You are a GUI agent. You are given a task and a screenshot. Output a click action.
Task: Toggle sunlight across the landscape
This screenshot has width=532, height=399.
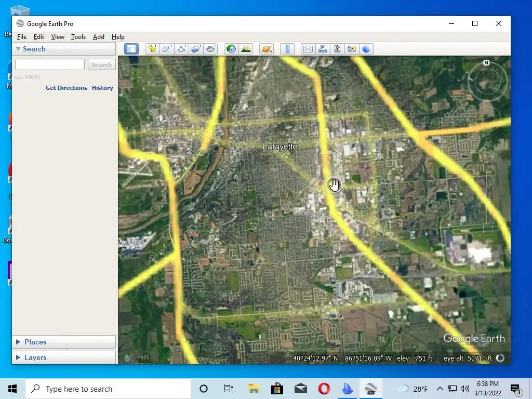246,49
